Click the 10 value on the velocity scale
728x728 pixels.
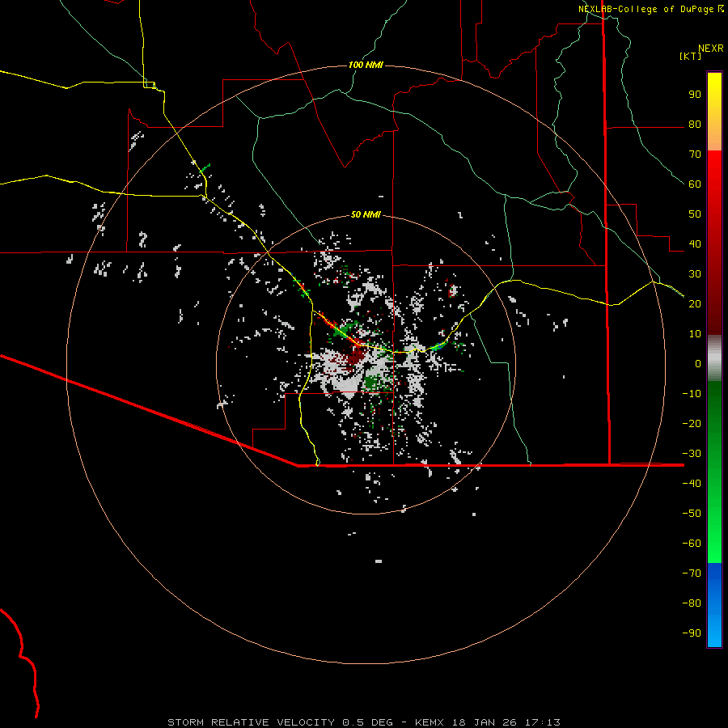(x=695, y=334)
